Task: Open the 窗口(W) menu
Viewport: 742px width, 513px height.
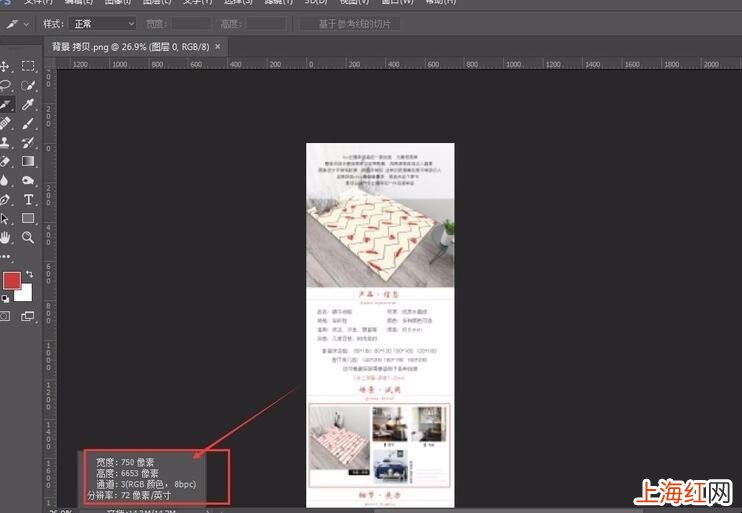Action: click(x=398, y=2)
